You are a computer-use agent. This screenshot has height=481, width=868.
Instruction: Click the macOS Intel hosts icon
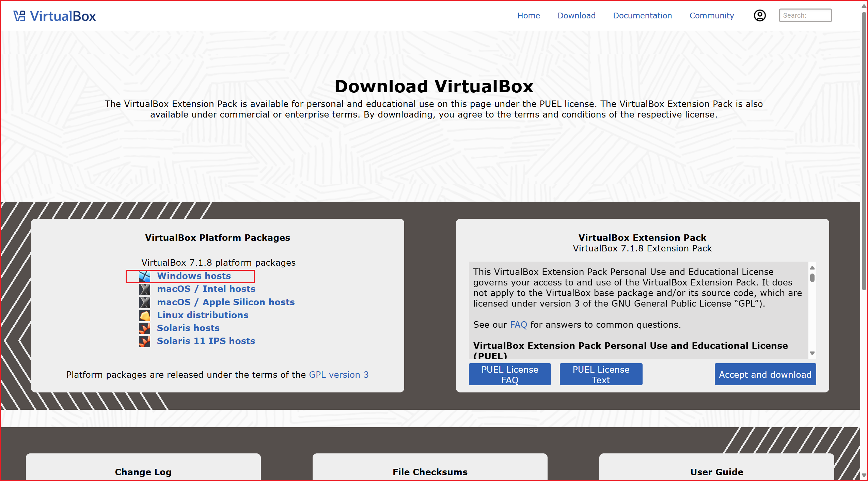(x=144, y=289)
